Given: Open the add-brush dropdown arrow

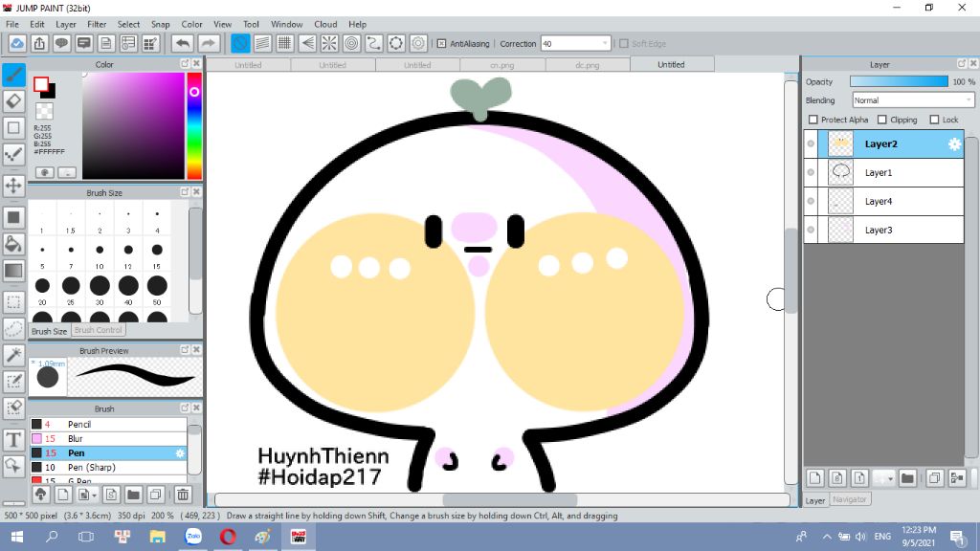Looking at the screenshot, I should click(x=94, y=496).
